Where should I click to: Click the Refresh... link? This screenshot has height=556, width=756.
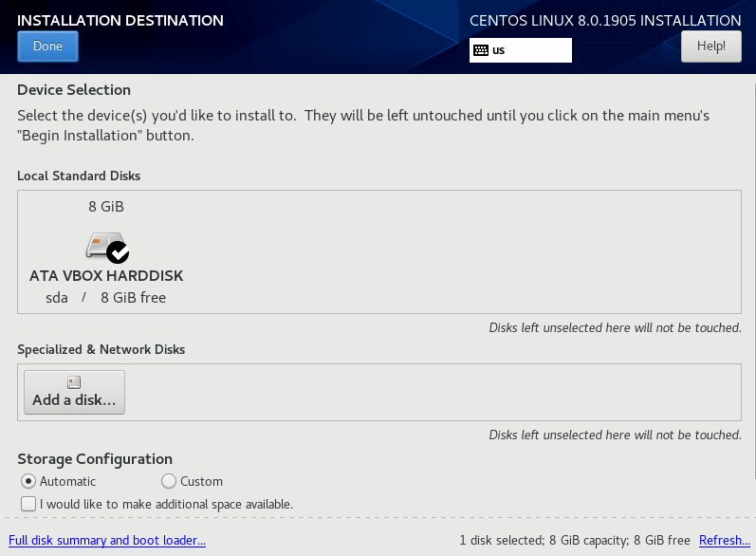pyautogui.click(x=724, y=540)
